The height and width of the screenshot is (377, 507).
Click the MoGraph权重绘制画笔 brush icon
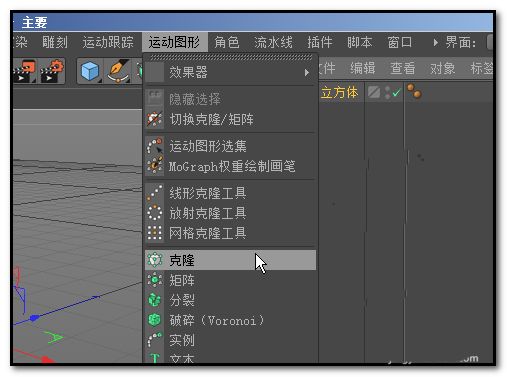tap(155, 166)
